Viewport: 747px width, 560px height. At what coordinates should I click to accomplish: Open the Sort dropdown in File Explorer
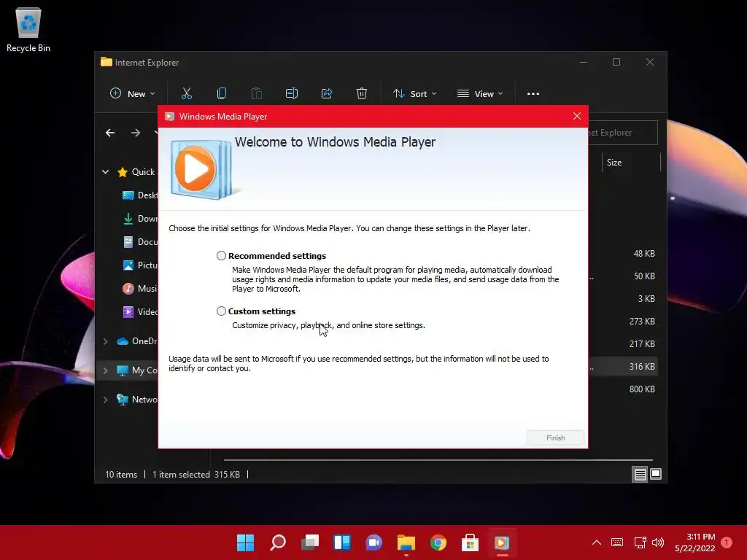point(414,94)
